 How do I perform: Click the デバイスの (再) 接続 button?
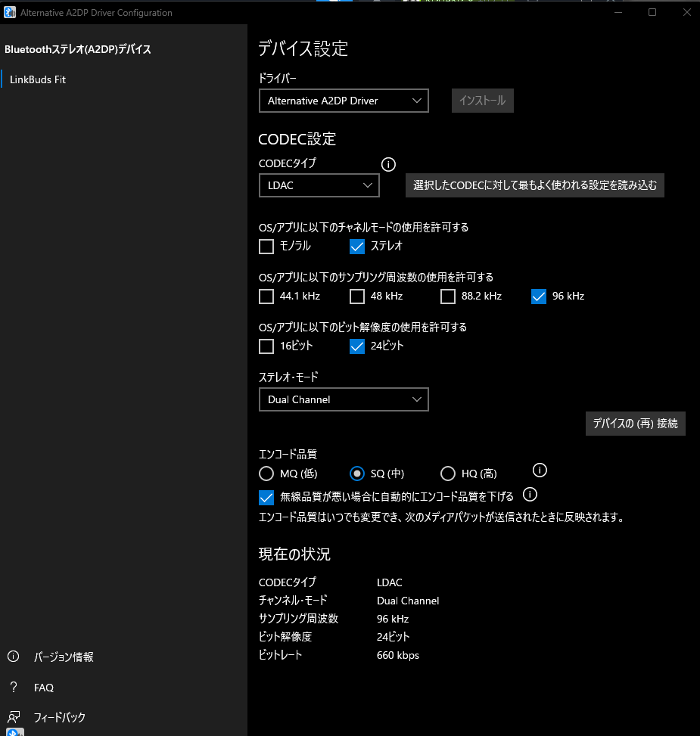pyautogui.click(x=635, y=424)
